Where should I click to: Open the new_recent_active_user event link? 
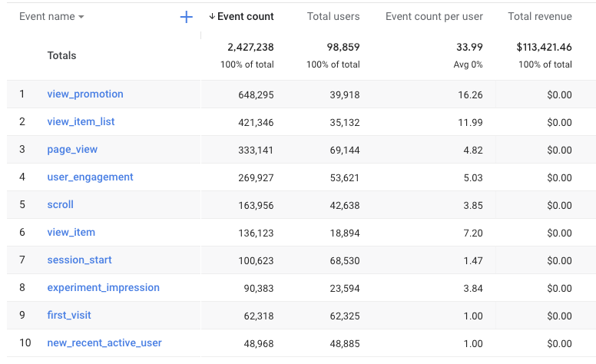tap(104, 343)
